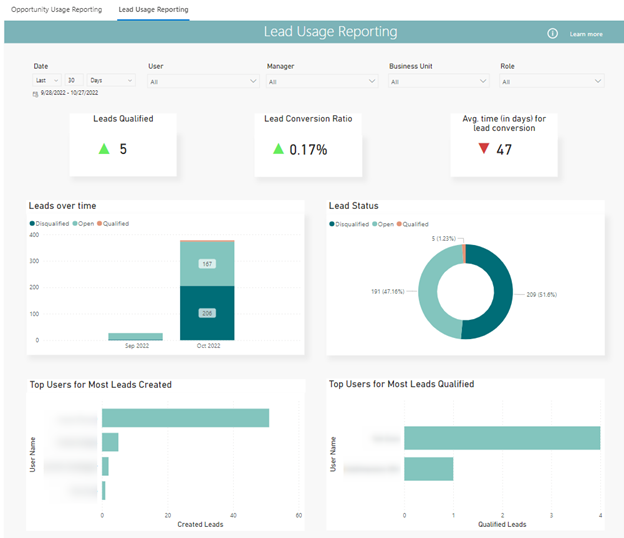The image size is (624, 538).
Task: Expand the Days period dropdown
Action: coord(111,80)
